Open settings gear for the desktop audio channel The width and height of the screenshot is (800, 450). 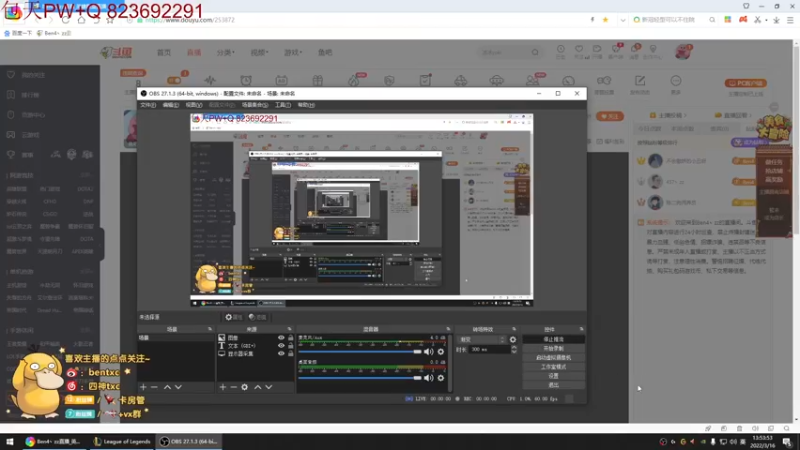coord(441,378)
